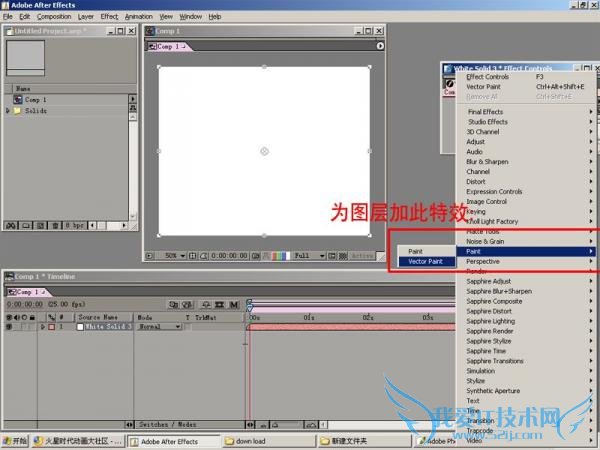Open the Window menu
The width and height of the screenshot is (600, 450).
pyautogui.click(x=191, y=16)
